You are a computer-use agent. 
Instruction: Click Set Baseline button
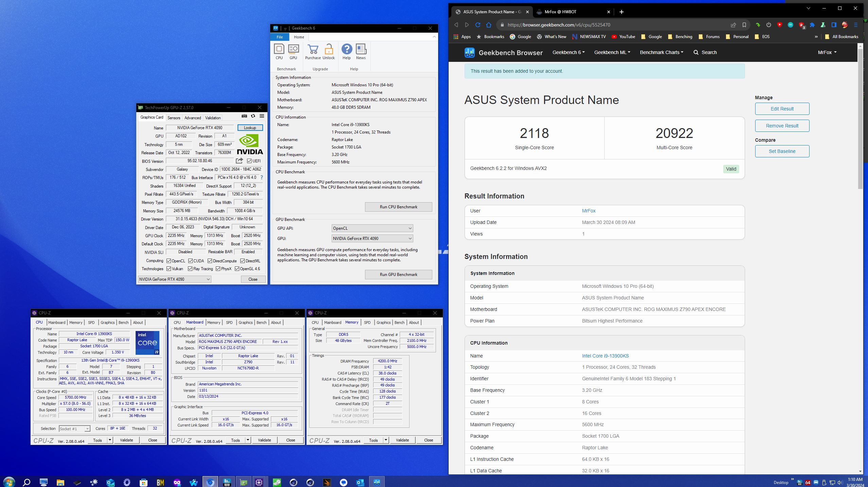[782, 151]
